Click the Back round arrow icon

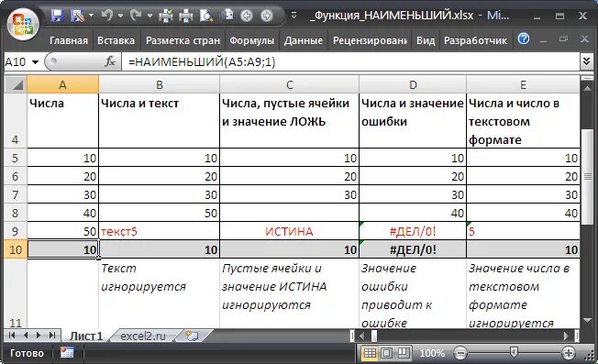[x=247, y=16]
